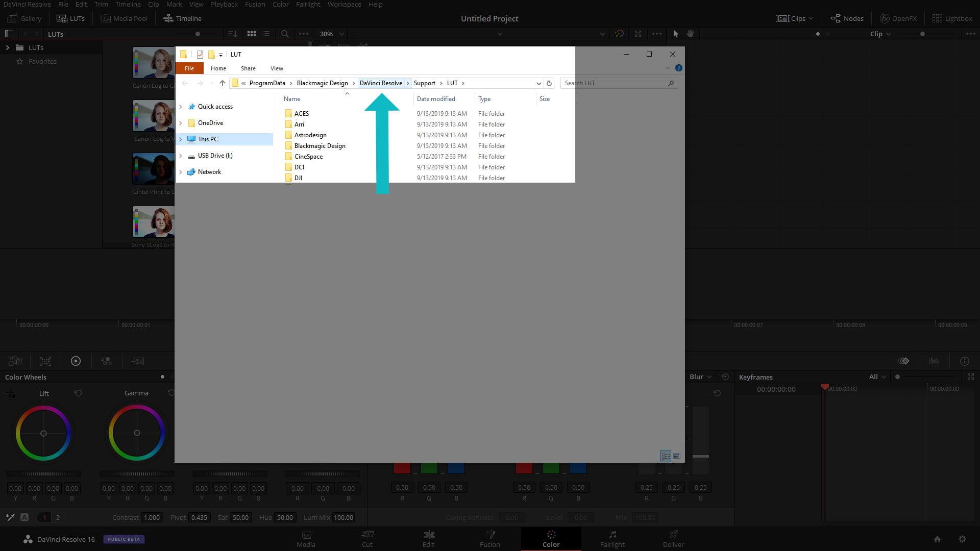Open the OpenFX library
The height and width of the screenshot is (551, 980).
pyautogui.click(x=898, y=18)
